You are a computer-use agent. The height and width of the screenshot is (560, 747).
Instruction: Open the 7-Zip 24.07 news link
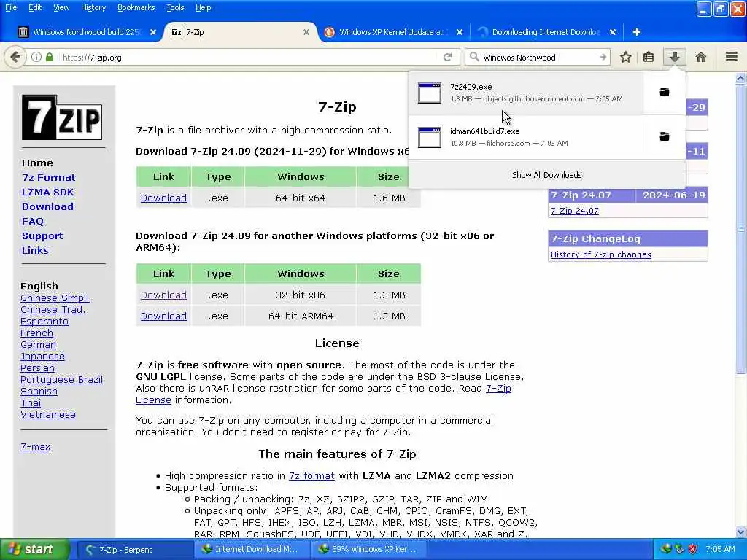575,211
